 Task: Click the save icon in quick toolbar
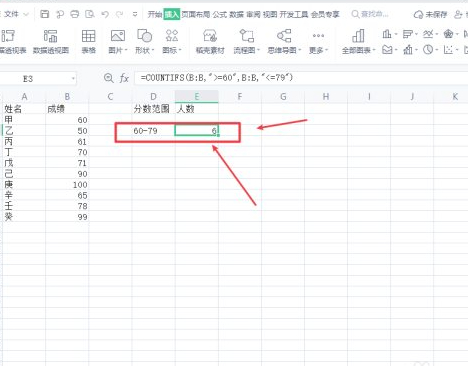44,14
